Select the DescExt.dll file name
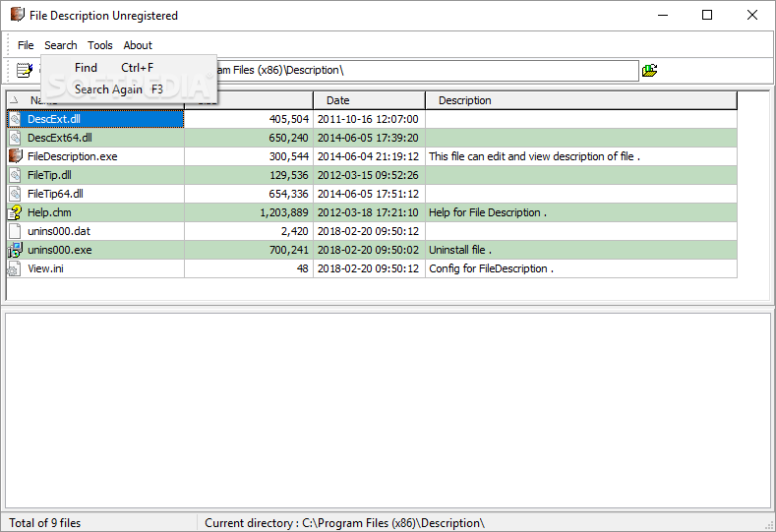Screen dimensions: 776x532 tap(54, 119)
